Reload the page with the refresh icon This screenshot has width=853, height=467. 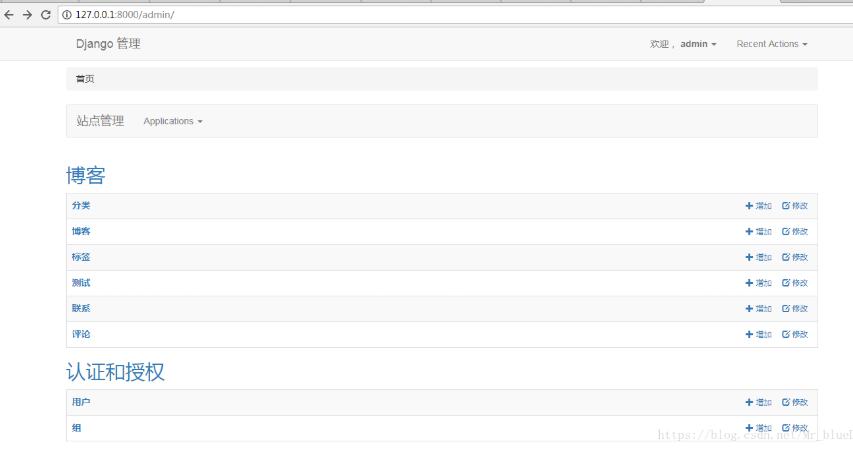[x=45, y=15]
